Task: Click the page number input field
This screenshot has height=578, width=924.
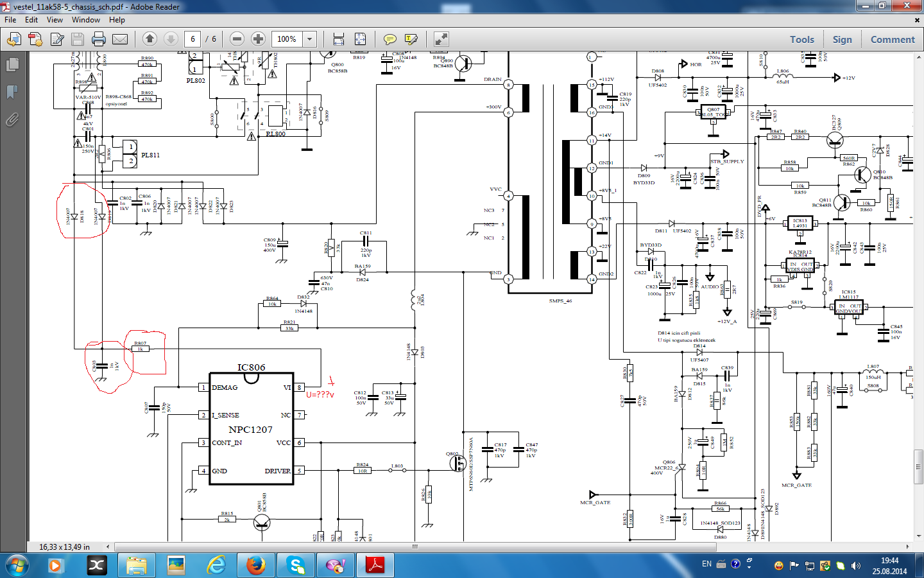Action: point(193,39)
